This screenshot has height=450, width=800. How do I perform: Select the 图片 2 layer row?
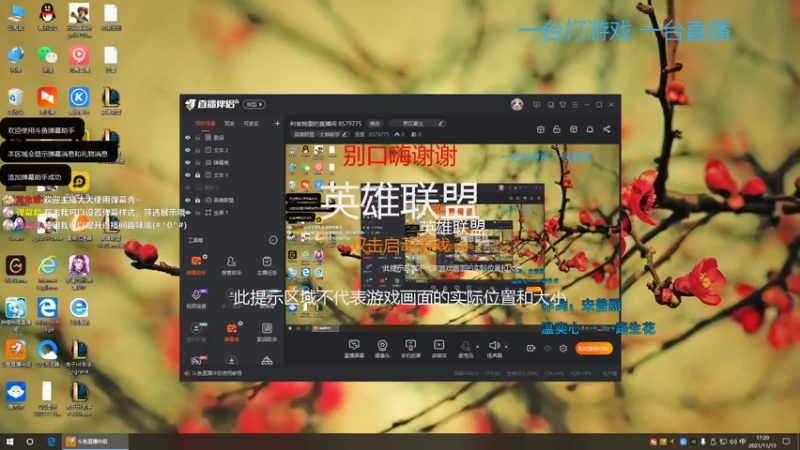click(x=232, y=187)
